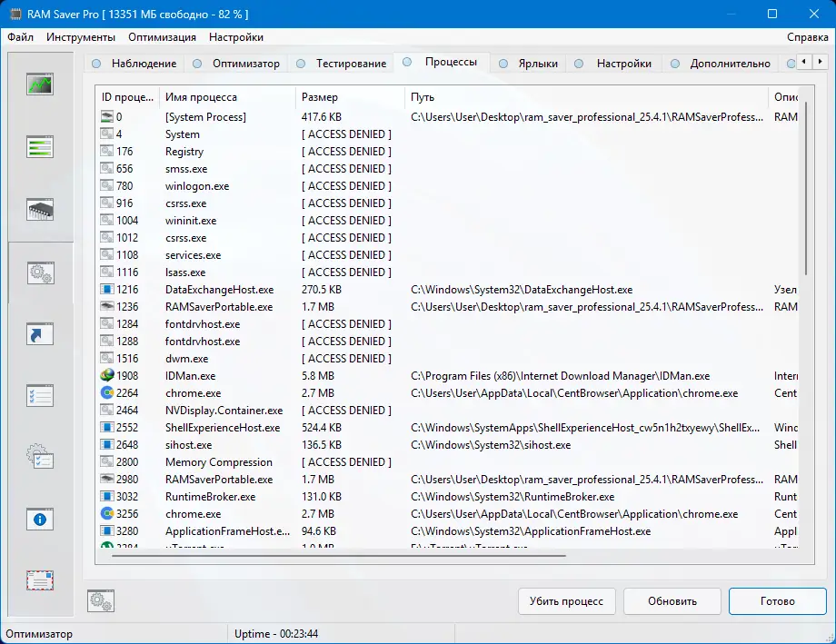Switch to the Настройки tab
836x644 pixels.
click(614, 64)
